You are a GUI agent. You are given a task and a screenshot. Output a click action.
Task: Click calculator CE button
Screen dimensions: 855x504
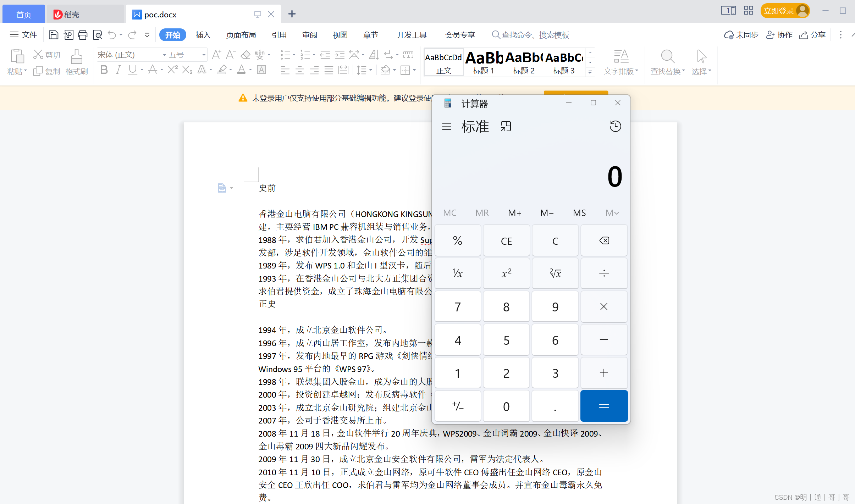pos(506,240)
